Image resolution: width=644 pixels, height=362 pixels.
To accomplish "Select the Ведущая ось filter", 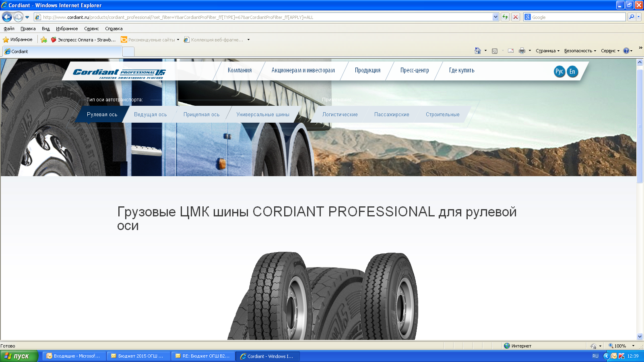I will pyautogui.click(x=151, y=114).
